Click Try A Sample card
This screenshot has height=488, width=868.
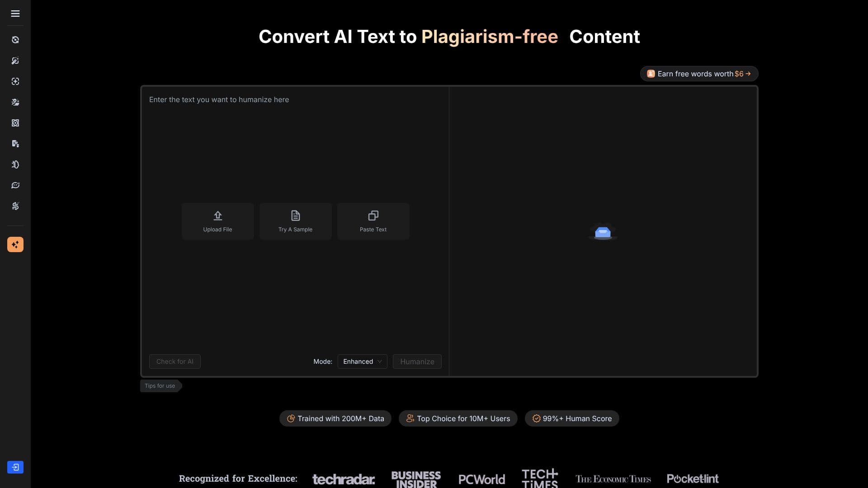pyautogui.click(x=295, y=221)
